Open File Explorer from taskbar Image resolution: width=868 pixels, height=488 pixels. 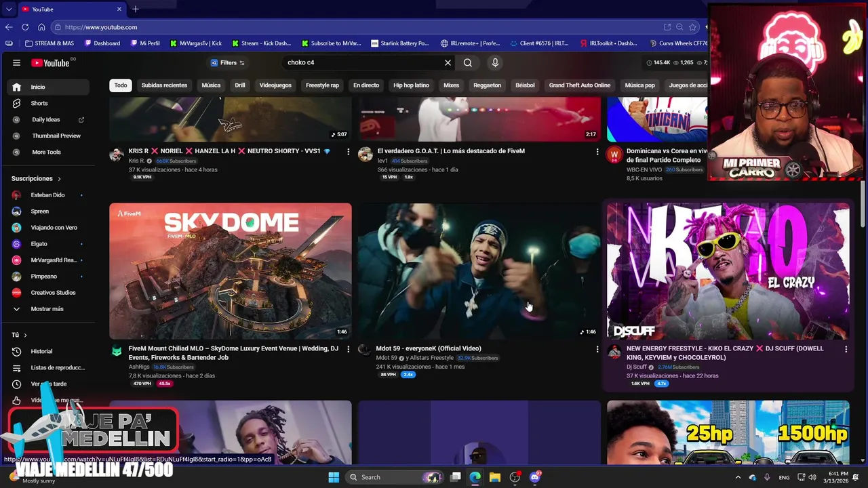click(495, 477)
